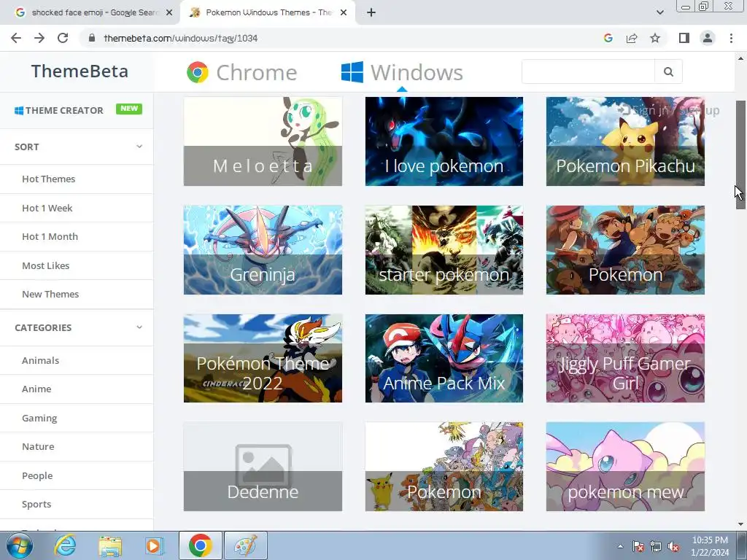
Task: Sort by Hot 1 Month
Action: [50, 237]
